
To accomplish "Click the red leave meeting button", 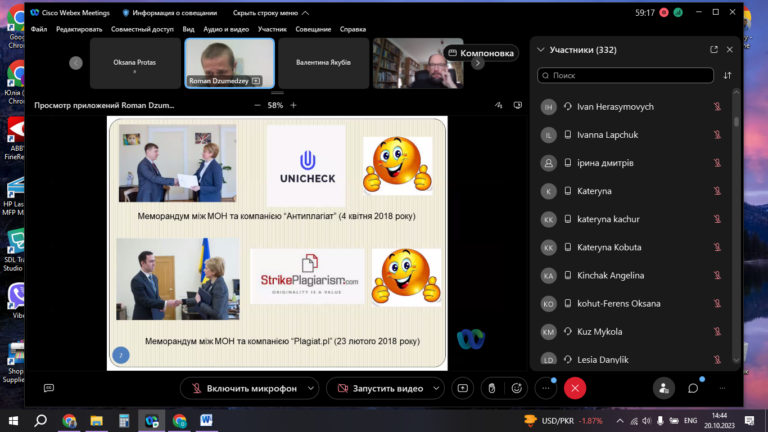I will 575,388.
